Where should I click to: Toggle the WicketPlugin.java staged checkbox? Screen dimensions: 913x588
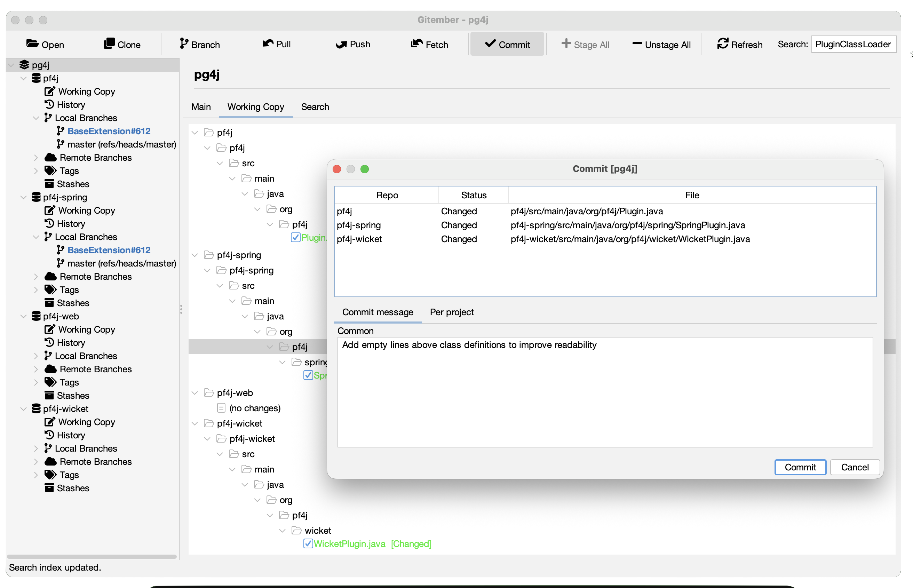coord(308,544)
